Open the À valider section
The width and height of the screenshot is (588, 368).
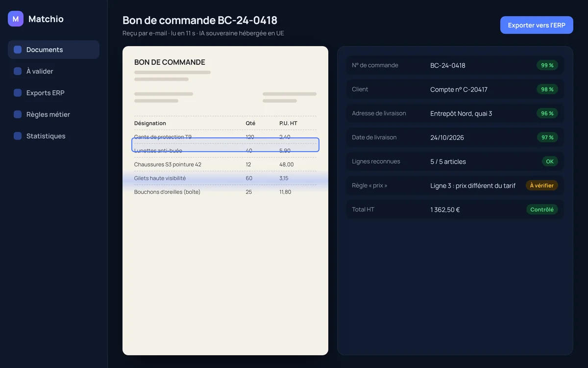[53, 71]
